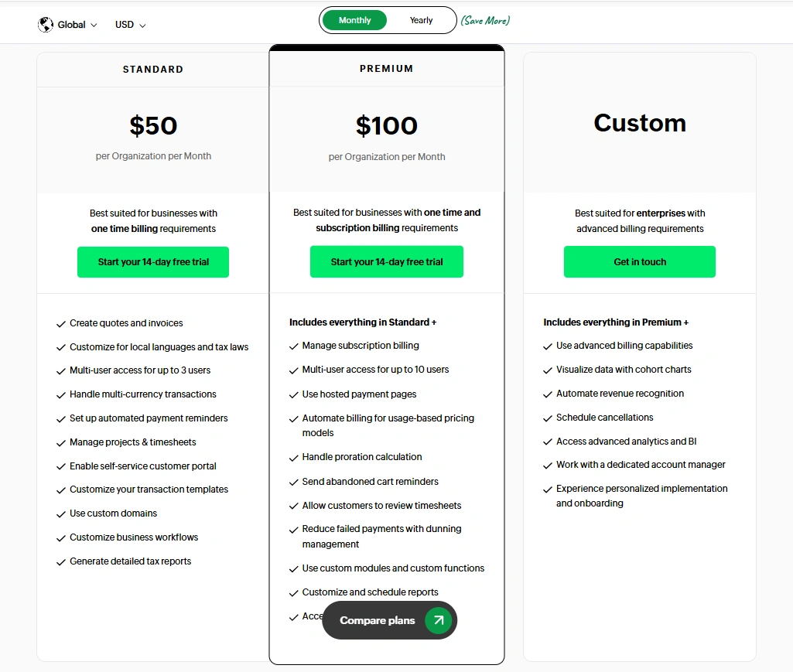The height and width of the screenshot is (672, 793).
Task: Start Standard plan 14-day free trial
Action: tap(152, 261)
